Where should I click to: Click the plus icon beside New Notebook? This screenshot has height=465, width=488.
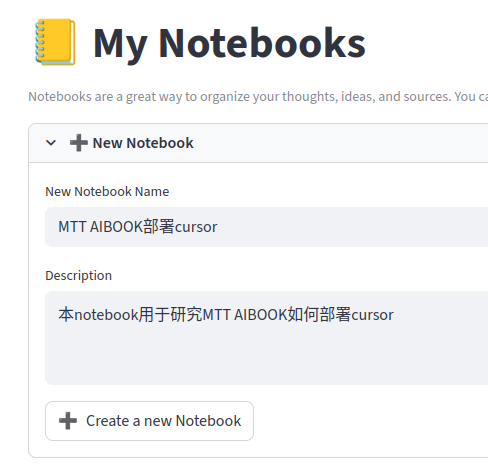pyautogui.click(x=79, y=143)
